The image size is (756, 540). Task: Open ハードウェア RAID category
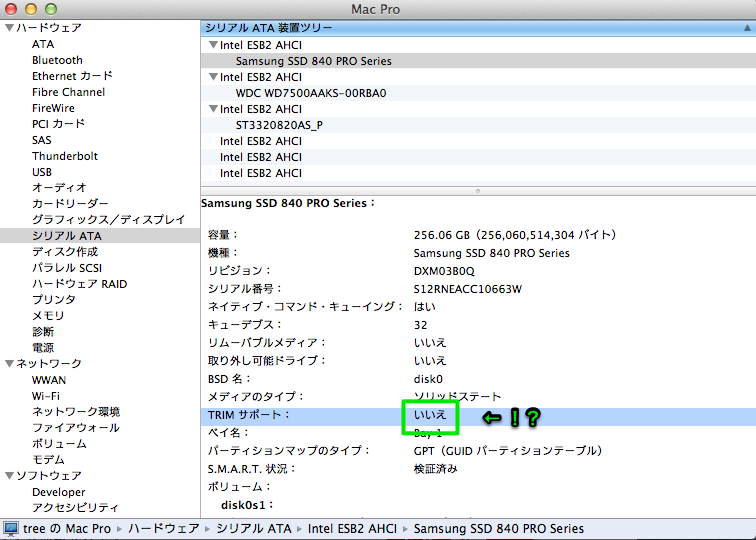pyautogui.click(x=80, y=284)
